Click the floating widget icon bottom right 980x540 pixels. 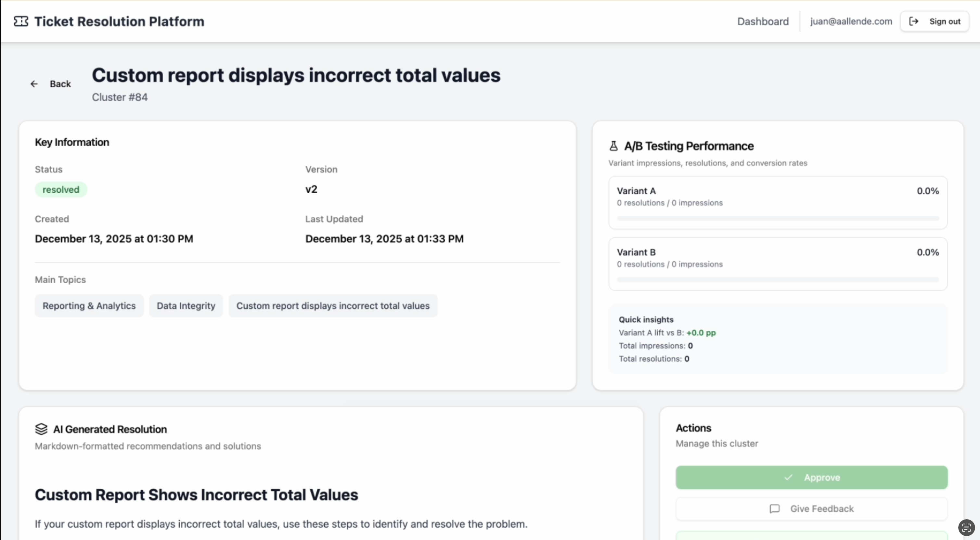point(966,527)
